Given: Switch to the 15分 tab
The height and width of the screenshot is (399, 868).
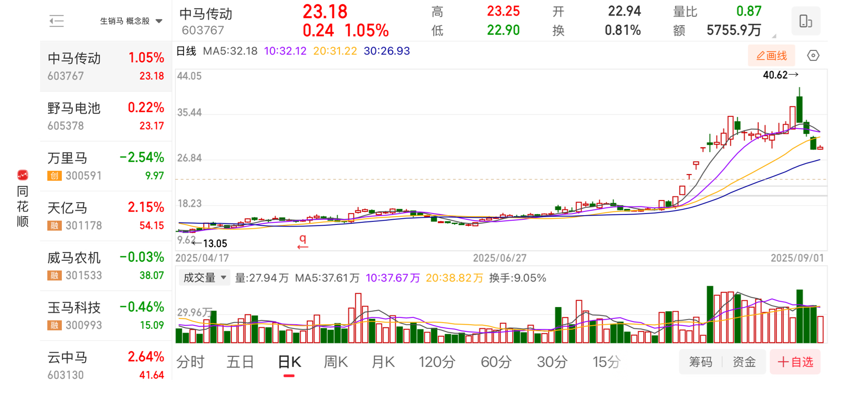Looking at the screenshot, I should (x=606, y=362).
